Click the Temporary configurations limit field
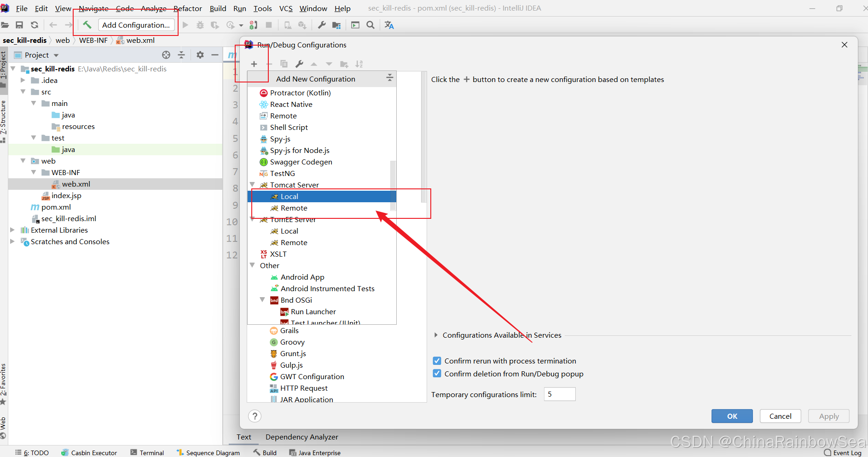 559,394
